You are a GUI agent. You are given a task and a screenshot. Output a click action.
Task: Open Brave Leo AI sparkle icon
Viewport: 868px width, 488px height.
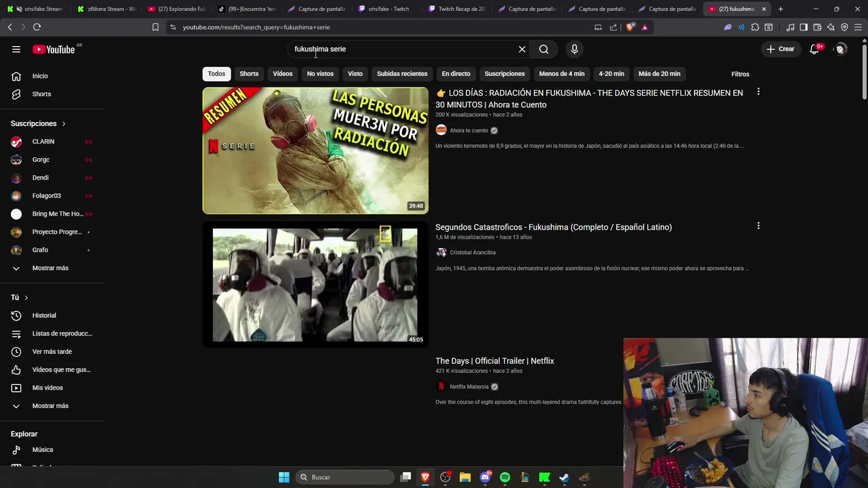pyautogui.click(x=831, y=27)
